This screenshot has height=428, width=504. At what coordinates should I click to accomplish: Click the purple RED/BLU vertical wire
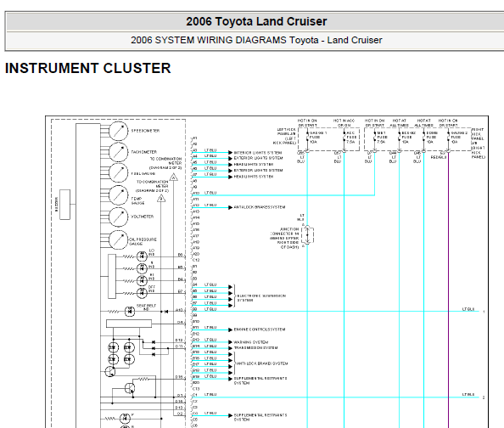[x=448, y=290]
